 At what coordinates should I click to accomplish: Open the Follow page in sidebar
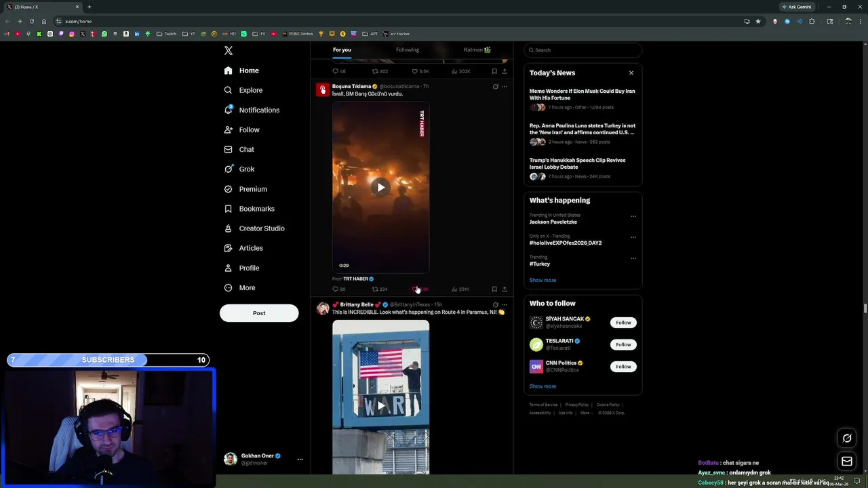pos(241,129)
